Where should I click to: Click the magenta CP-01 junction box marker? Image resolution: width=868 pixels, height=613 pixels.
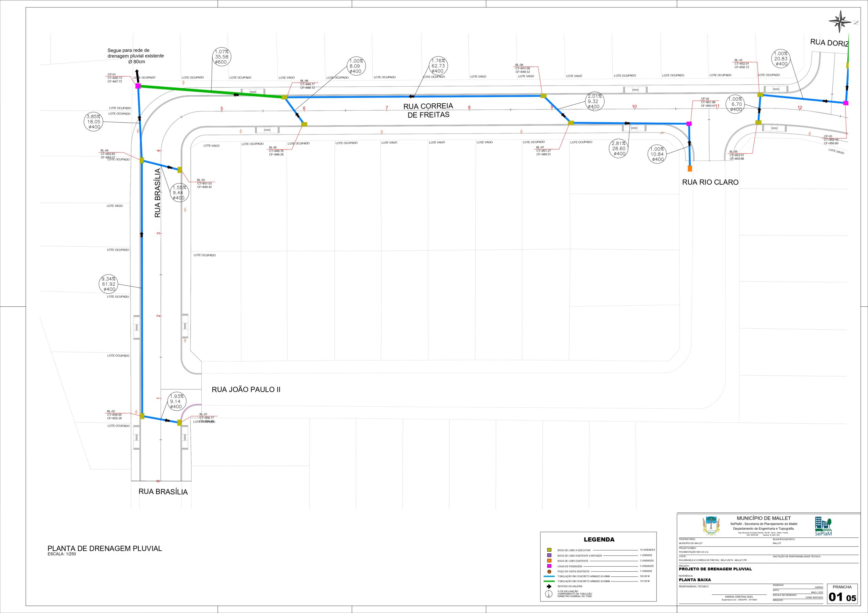click(x=138, y=86)
